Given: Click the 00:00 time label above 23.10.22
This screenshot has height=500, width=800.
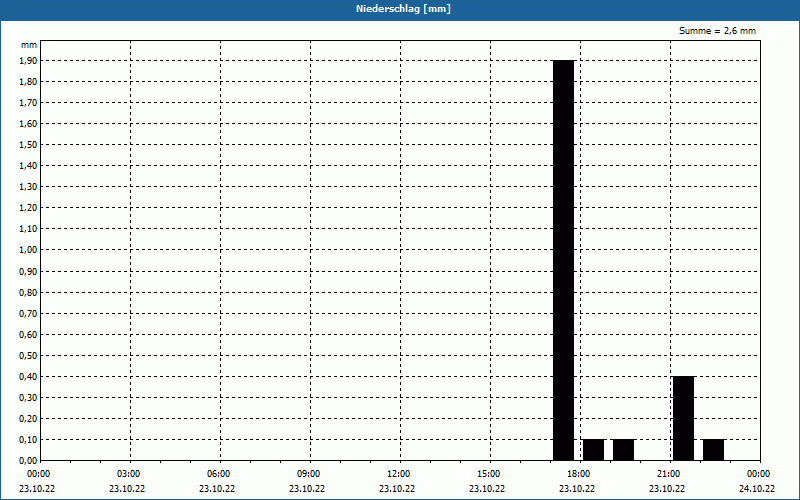Looking at the screenshot, I should click(38, 474).
